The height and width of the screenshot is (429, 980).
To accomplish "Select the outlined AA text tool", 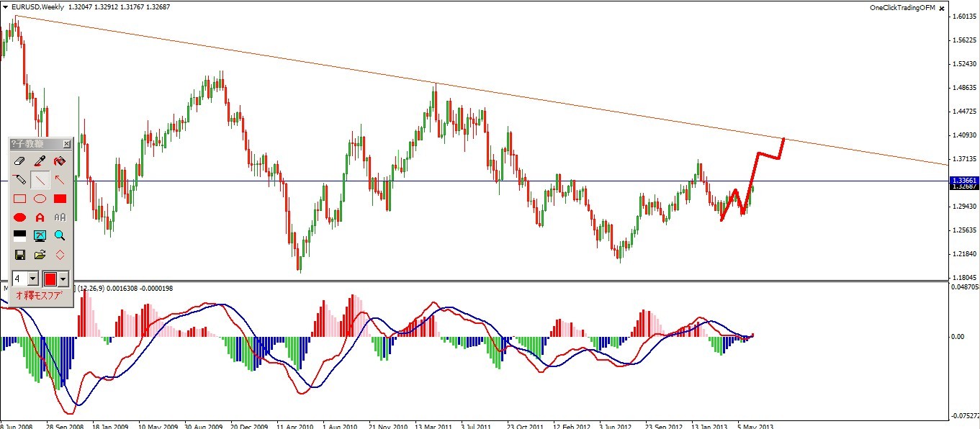I will pos(60,217).
